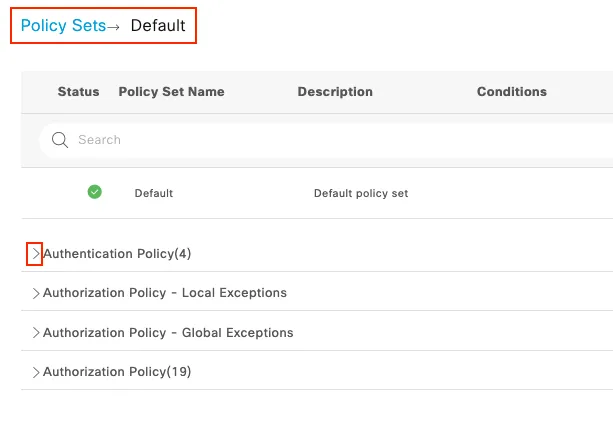Open the Authorization Policy(19) section label
The width and height of the screenshot is (613, 422).
click(117, 372)
